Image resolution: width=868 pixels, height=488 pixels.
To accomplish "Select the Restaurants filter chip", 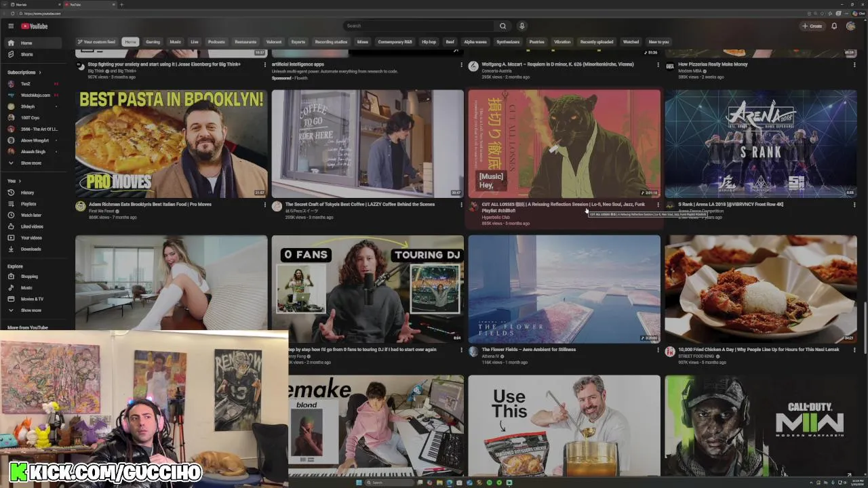I will pos(245,42).
